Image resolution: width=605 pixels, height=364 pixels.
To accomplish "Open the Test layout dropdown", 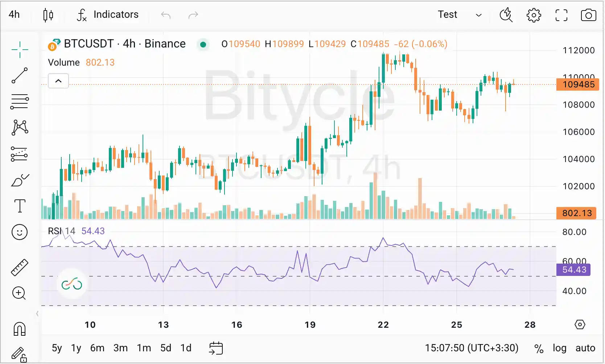I will [459, 15].
